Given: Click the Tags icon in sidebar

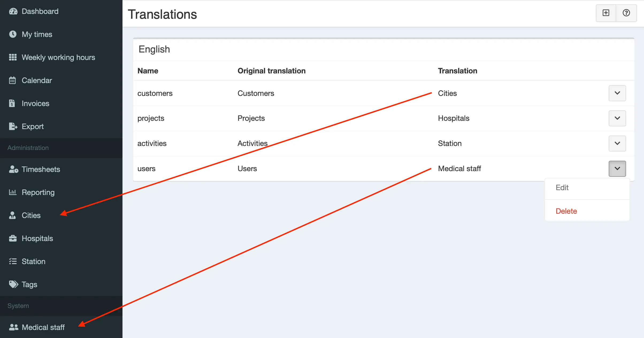Looking at the screenshot, I should pos(13,284).
